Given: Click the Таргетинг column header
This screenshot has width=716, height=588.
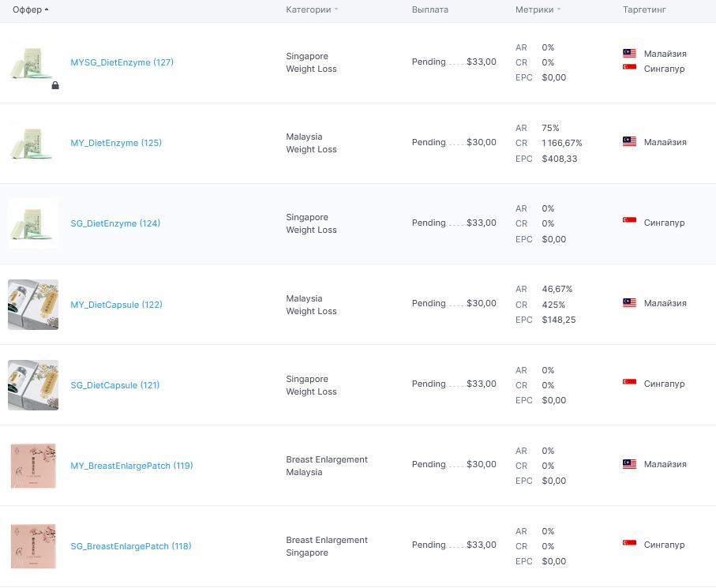Looking at the screenshot, I should tap(644, 9).
